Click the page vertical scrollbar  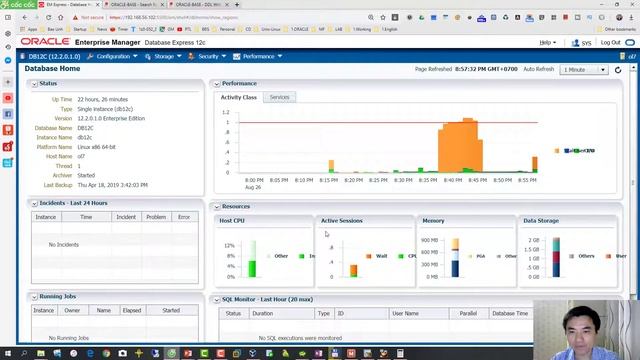click(633, 182)
